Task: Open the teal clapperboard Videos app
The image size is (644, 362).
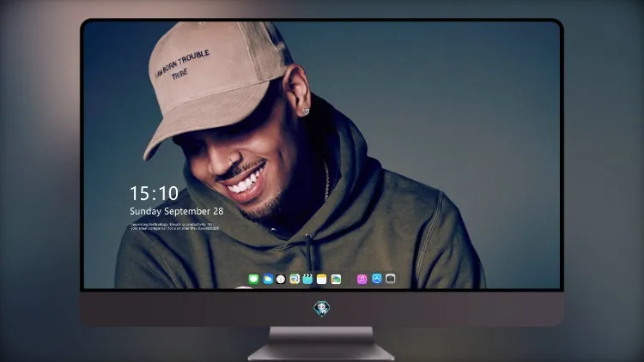Action: point(307,279)
